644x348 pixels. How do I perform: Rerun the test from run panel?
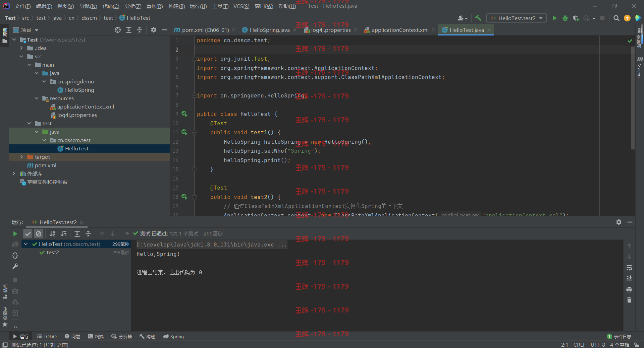(x=15, y=234)
